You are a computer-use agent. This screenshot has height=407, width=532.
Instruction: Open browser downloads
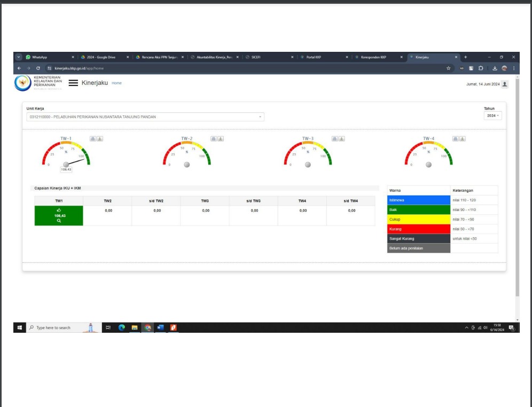point(495,68)
